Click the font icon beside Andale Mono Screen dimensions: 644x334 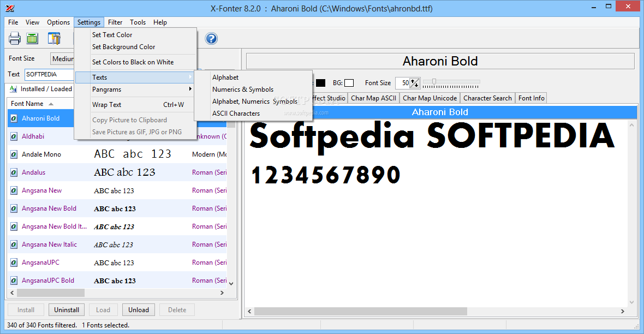pyautogui.click(x=14, y=154)
